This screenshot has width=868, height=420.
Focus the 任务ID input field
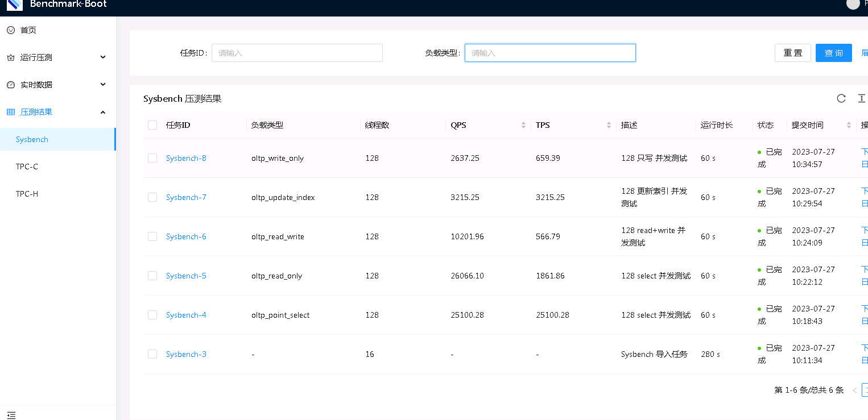(297, 53)
